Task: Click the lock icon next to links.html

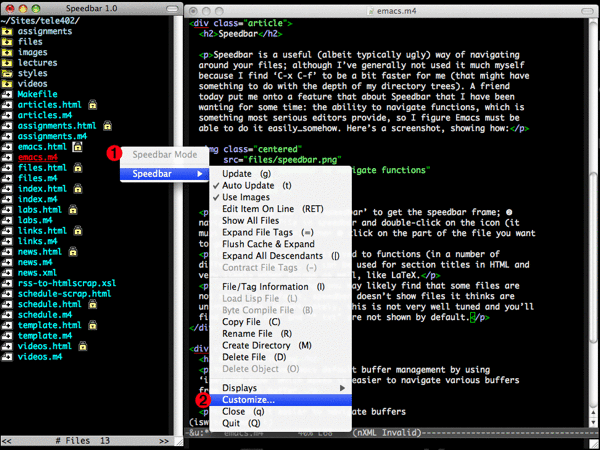Action: (x=78, y=231)
